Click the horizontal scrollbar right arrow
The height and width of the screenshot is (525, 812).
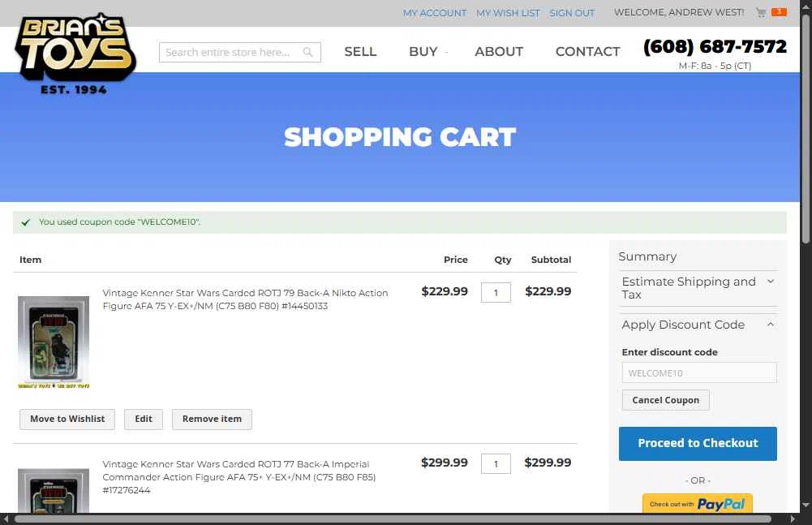coord(793,519)
